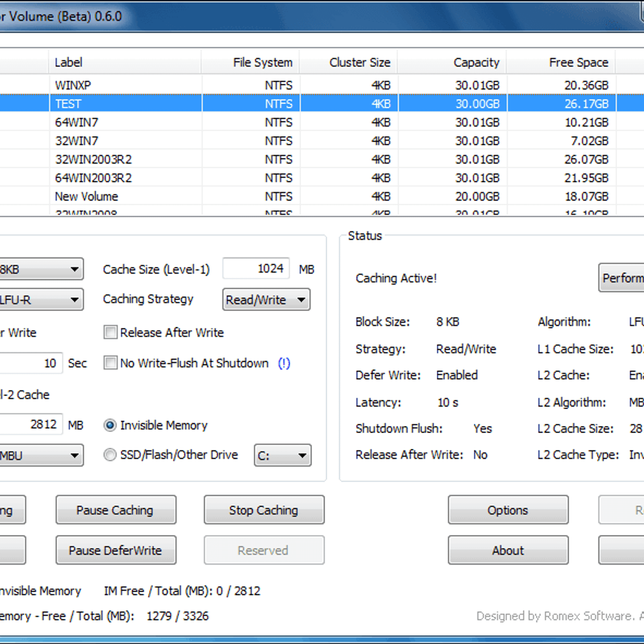Focus the latency 10 Sec field

[x=31, y=363]
